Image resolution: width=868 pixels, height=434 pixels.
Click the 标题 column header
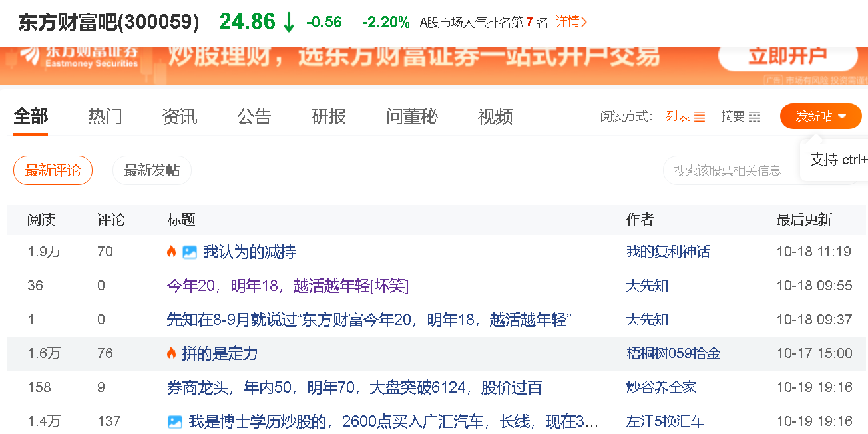pos(181,220)
